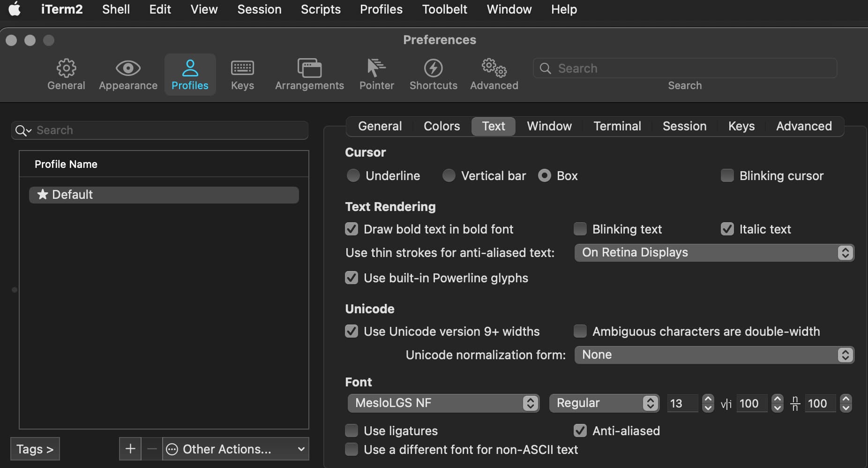The height and width of the screenshot is (468, 868).
Task: Click the profile search magnifier icon
Action: pyautogui.click(x=23, y=130)
